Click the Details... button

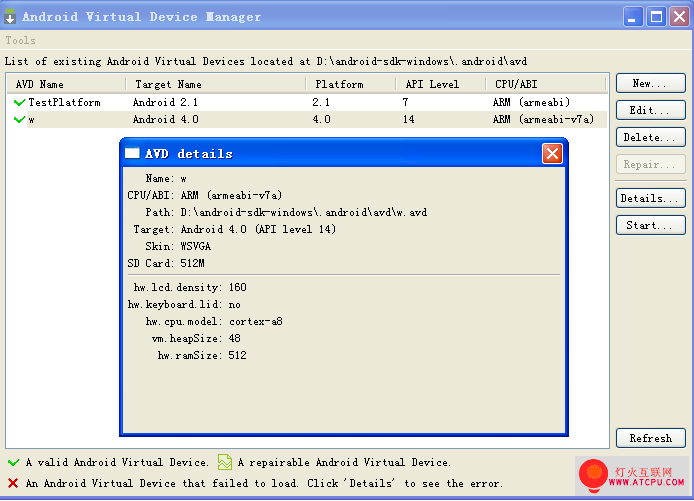point(651,198)
